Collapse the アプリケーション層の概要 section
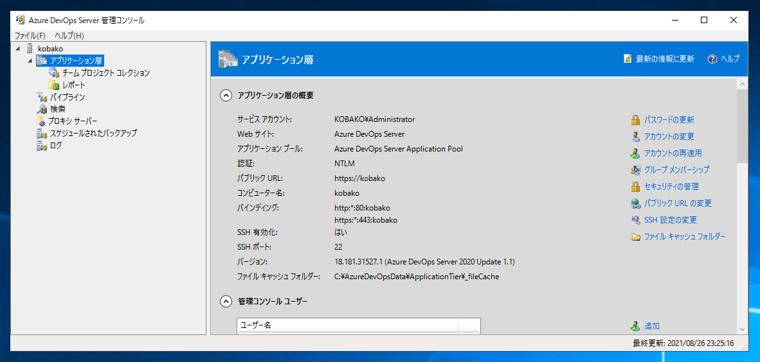The height and width of the screenshot is (362, 760). coord(225,95)
